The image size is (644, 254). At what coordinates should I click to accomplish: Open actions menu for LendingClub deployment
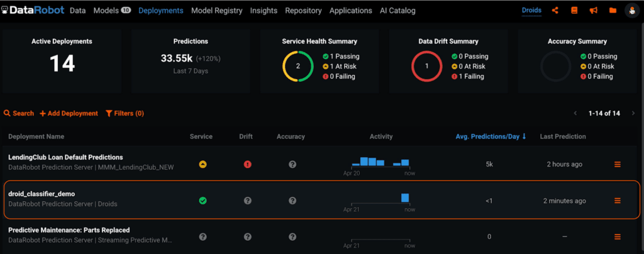click(x=618, y=164)
